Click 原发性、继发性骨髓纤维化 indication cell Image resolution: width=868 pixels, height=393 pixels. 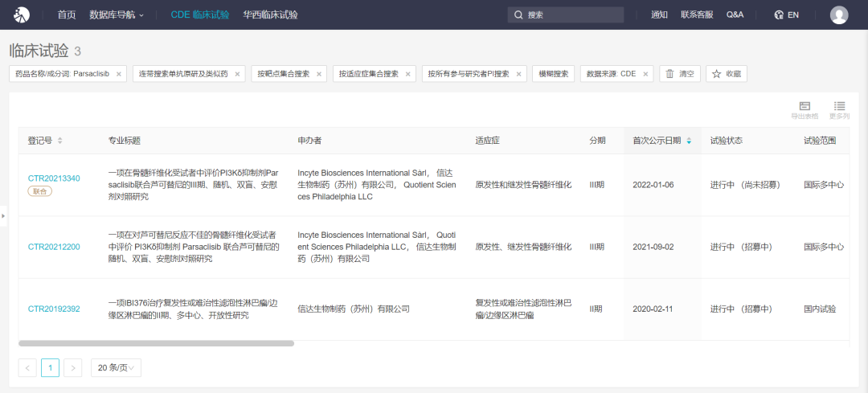pyautogui.click(x=523, y=247)
